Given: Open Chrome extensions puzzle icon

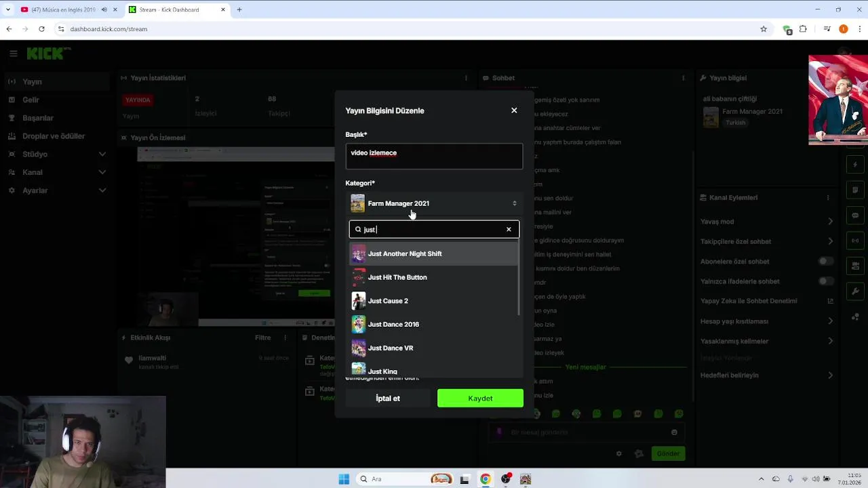Looking at the screenshot, I should [x=803, y=29].
